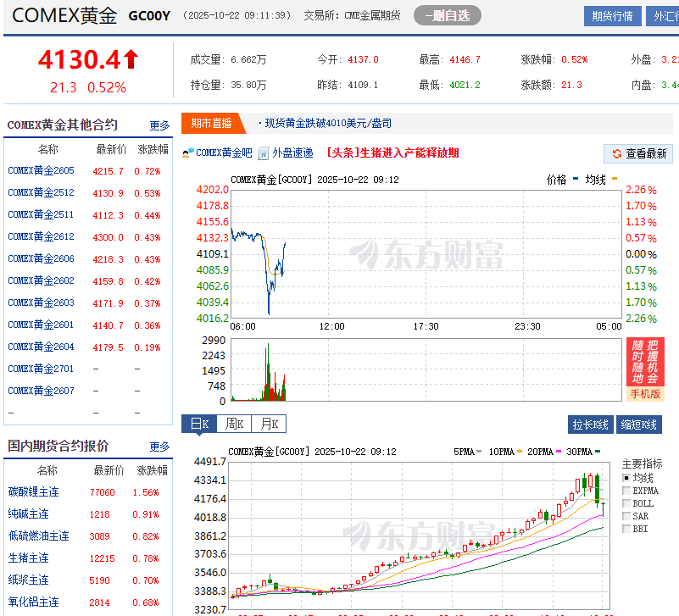The height and width of the screenshot is (616, 679).
Task: Click the 持仓量 35.80万 value
Action: 248,85
